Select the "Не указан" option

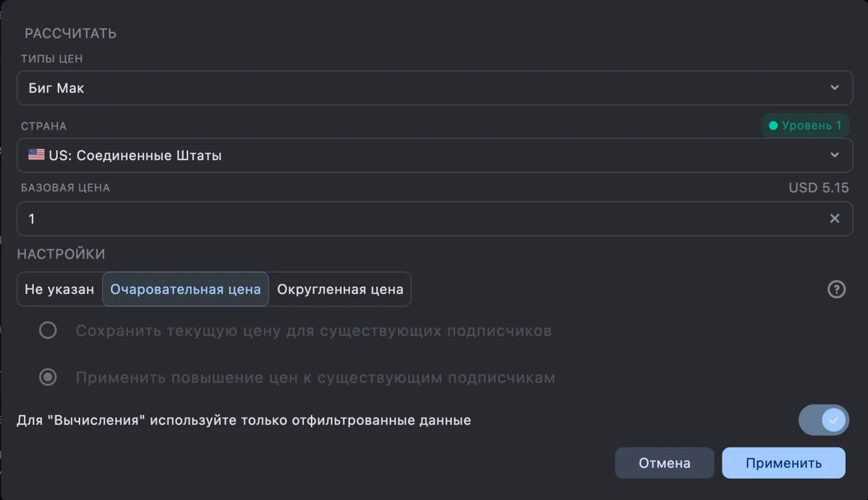pyautogui.click(x=59, y=289)
